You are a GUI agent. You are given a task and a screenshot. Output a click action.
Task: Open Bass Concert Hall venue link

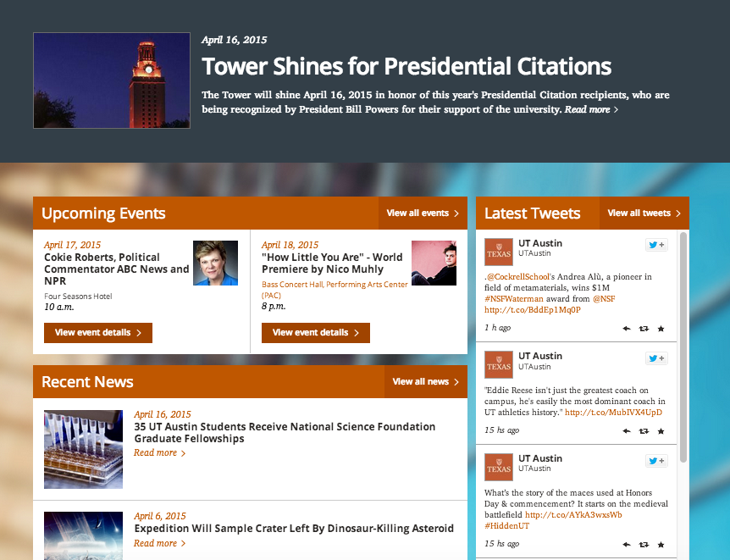pyautogui.click(x=335, y=289)
